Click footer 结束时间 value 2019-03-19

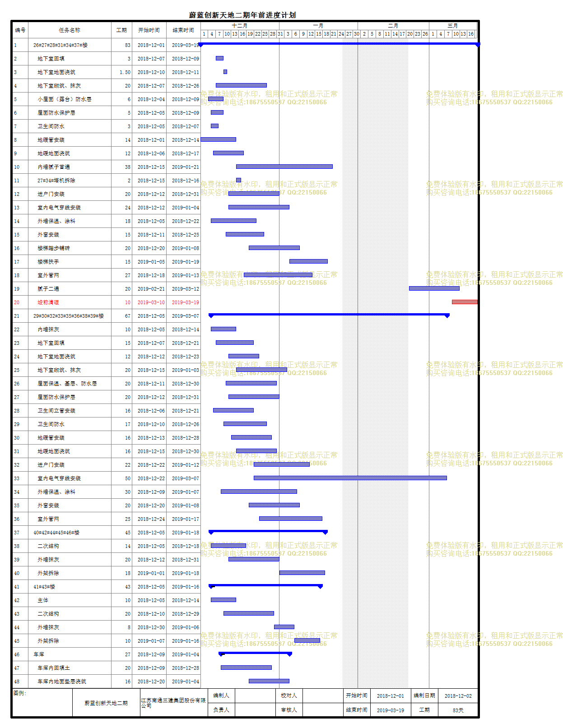(391, 710)
